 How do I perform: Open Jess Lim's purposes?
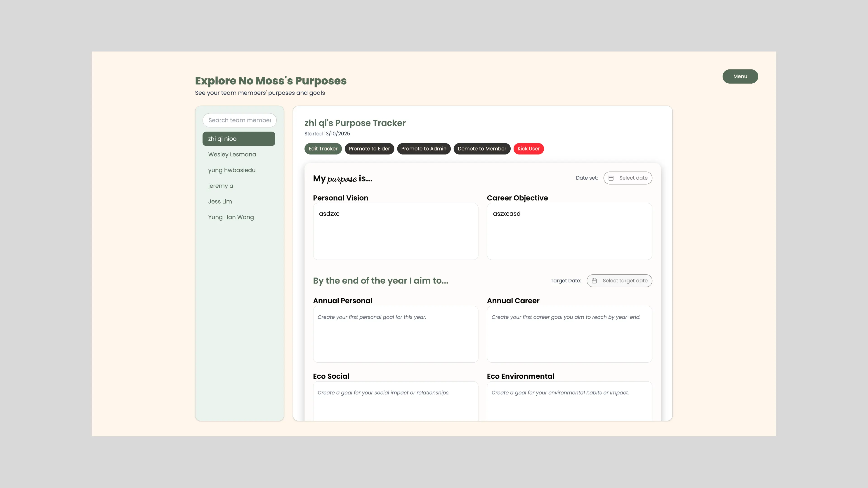click(x=220, y=201)
